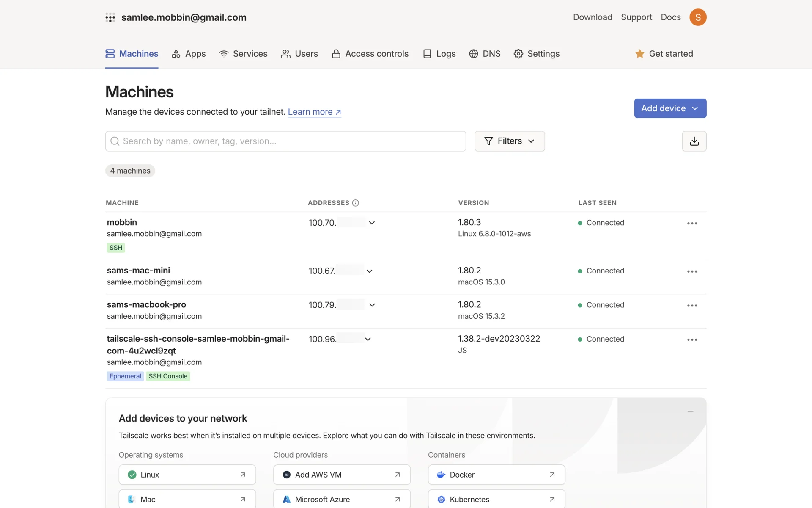Click the Docker container link
Viewport: 812px width, 508px height.
point(496,475)
